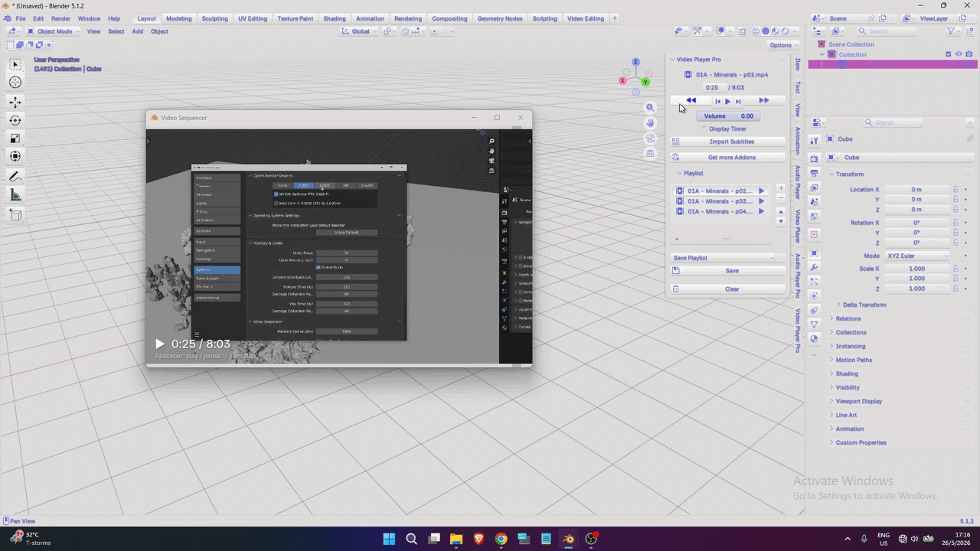The height and width of the screenshot is (551, 980).
Task: Move playlist item up
Action: click(781, 212)
